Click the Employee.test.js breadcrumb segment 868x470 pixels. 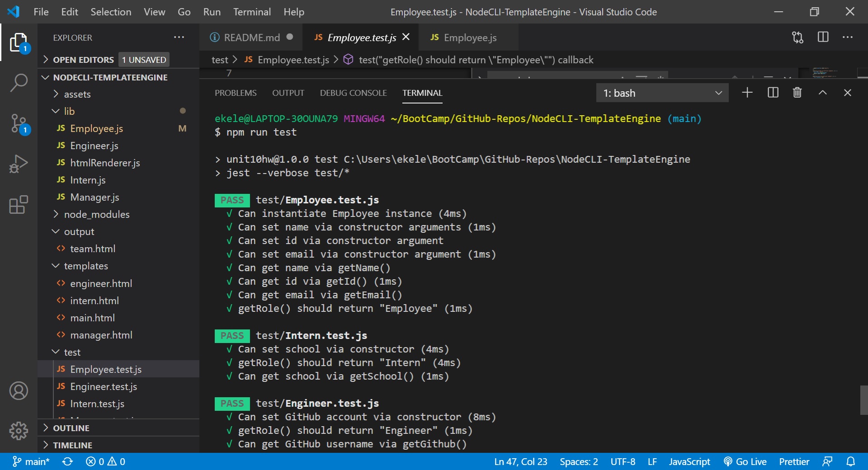point(287,60)
